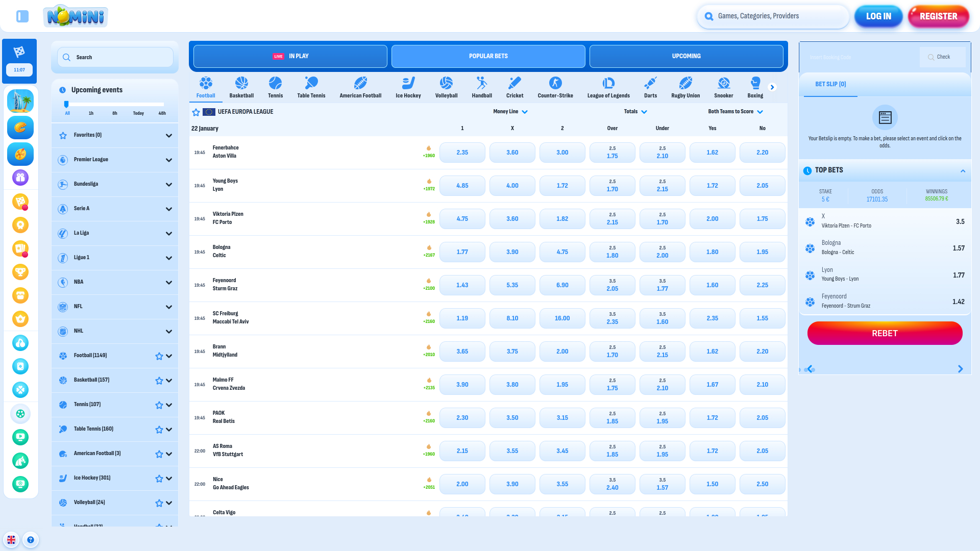This screenshot has width=980, height=551.
Task: Click the right arrow to scroll sports list
Action: click(772, 87)
